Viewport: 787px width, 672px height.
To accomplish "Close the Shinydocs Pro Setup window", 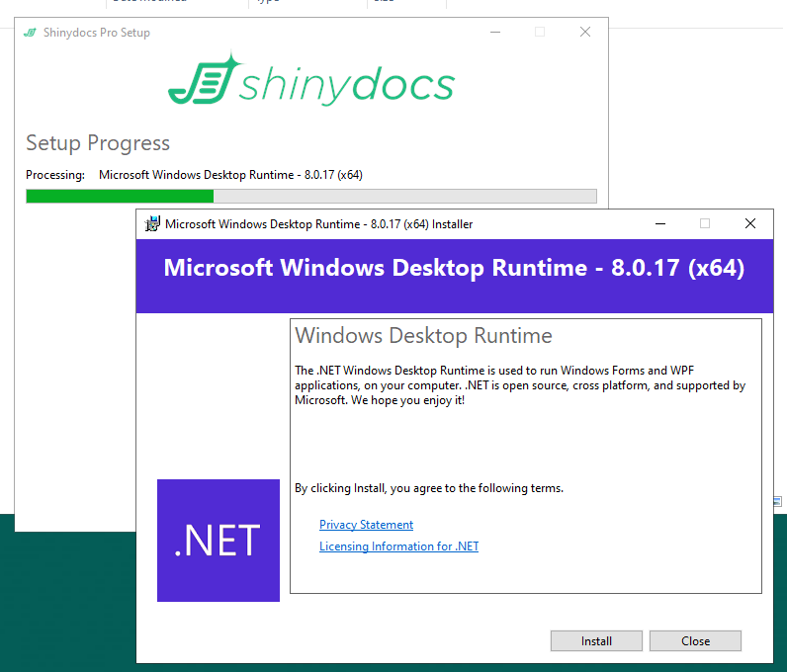I will coord(585,33).
